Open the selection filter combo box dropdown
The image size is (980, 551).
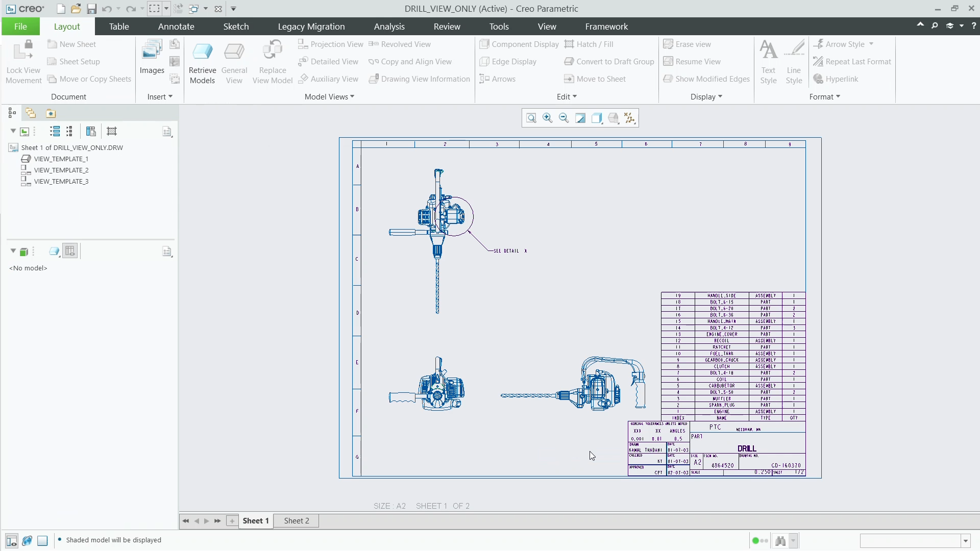tap(966, 541)
